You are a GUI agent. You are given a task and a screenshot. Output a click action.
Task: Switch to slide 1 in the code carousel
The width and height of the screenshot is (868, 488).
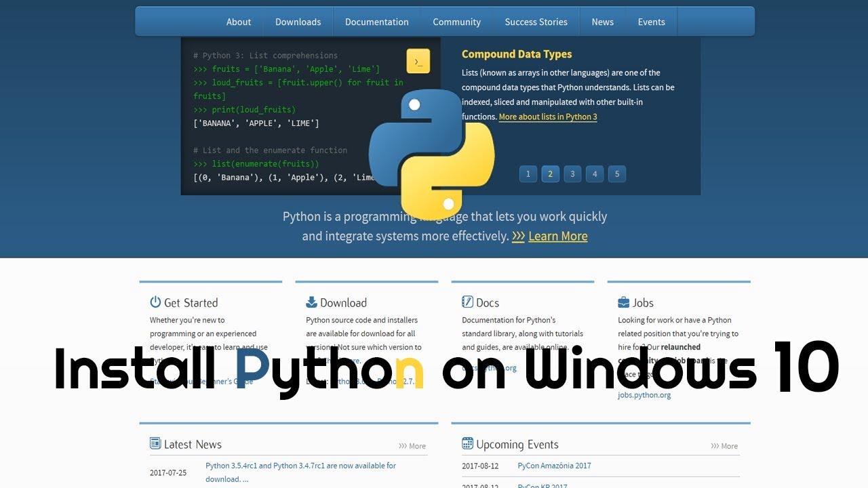528,174
